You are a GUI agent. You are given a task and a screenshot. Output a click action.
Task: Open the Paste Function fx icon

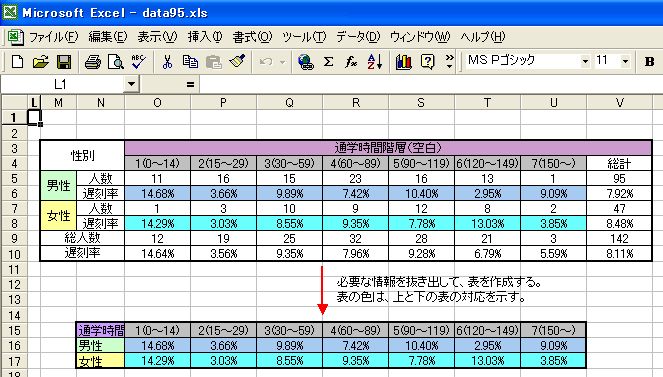pyautogui.click(x=351, y=62)
